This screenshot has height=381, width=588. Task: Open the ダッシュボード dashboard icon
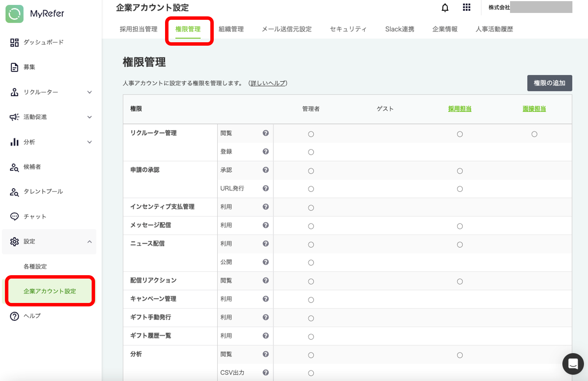14,42
